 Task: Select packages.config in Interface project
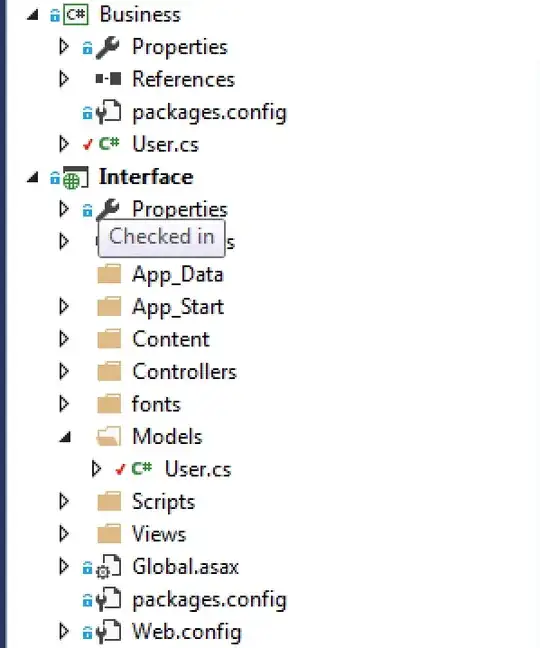point(209,600)
